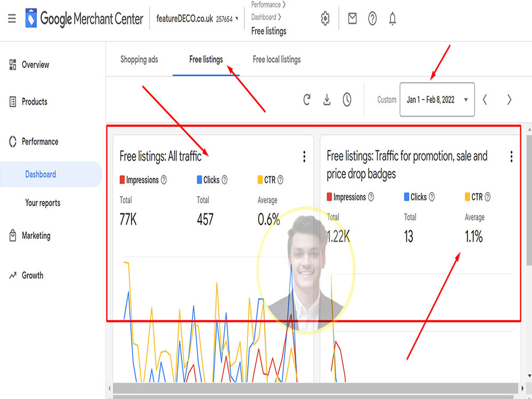Viewport: 532px width, 399px height.
Task: Click the 0.6% average CTR value
Action: coord(269,219)
